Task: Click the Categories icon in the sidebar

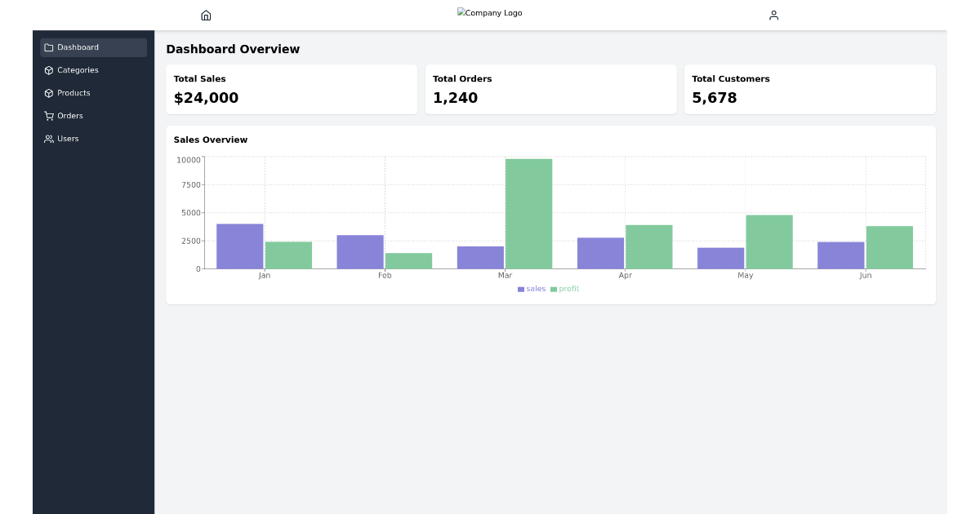Action: click(49, 70)
